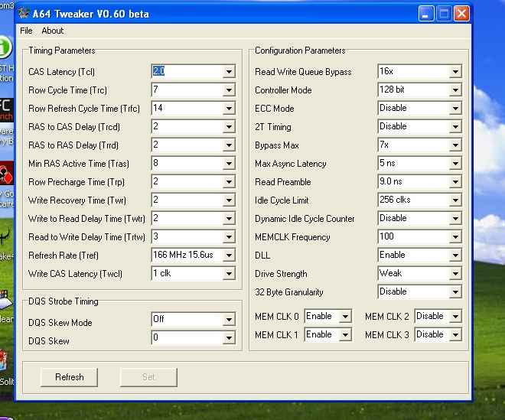Image resolution: width=505 pixels, height=420 pixels.
Task: Expand the Drive Strength dropdown
Action: point(455,274)
